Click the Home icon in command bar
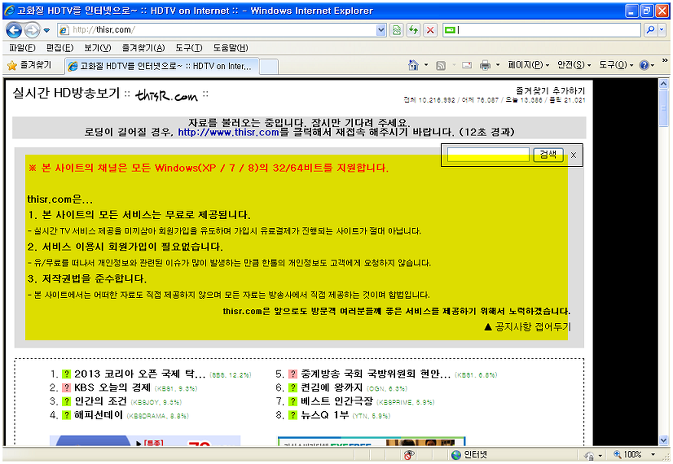The height and width of the screenshot is (464, 673). [413, 65]
